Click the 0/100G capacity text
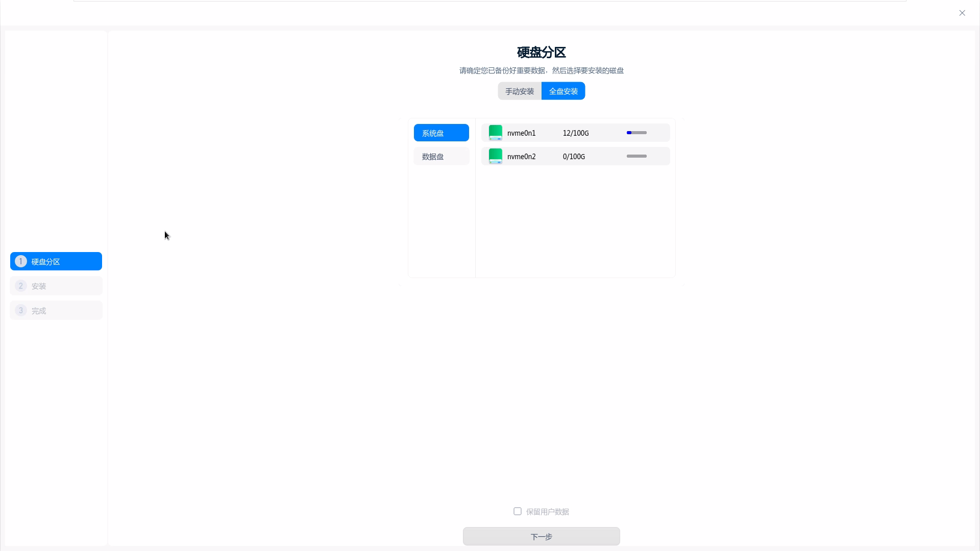This screenshot has height=551, width=980. point(574,157)
